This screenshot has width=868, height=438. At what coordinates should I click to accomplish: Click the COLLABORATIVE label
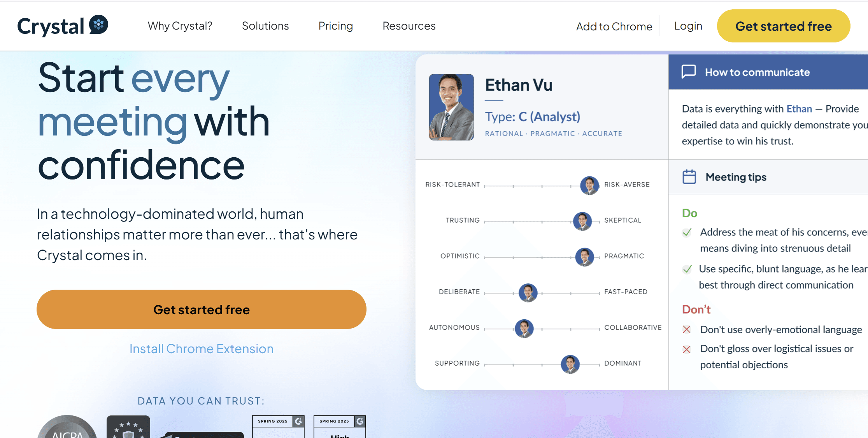click(633, 327)
